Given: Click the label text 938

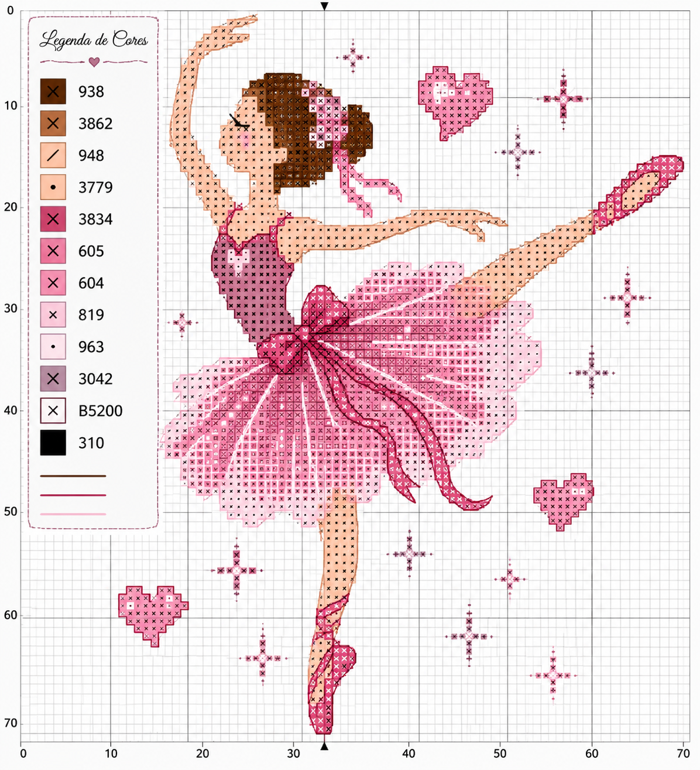Looking at the screenshot, I should coord(91,92).
